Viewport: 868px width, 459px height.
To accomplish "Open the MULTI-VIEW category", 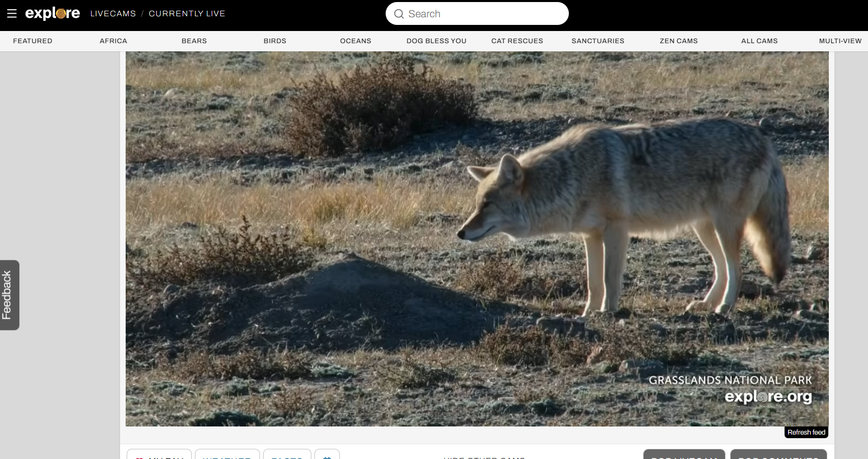I will [x=840, y=41].
